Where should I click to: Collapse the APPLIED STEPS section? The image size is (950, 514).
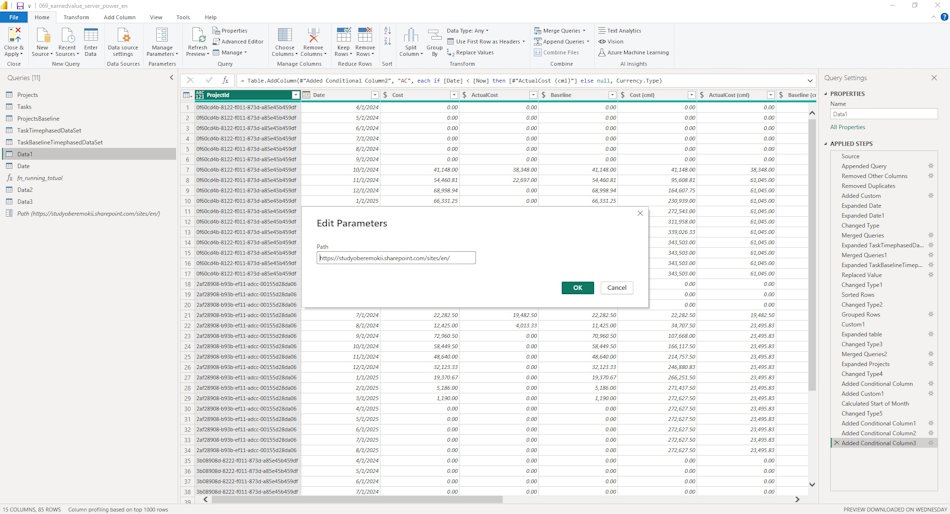pos(825,144)
